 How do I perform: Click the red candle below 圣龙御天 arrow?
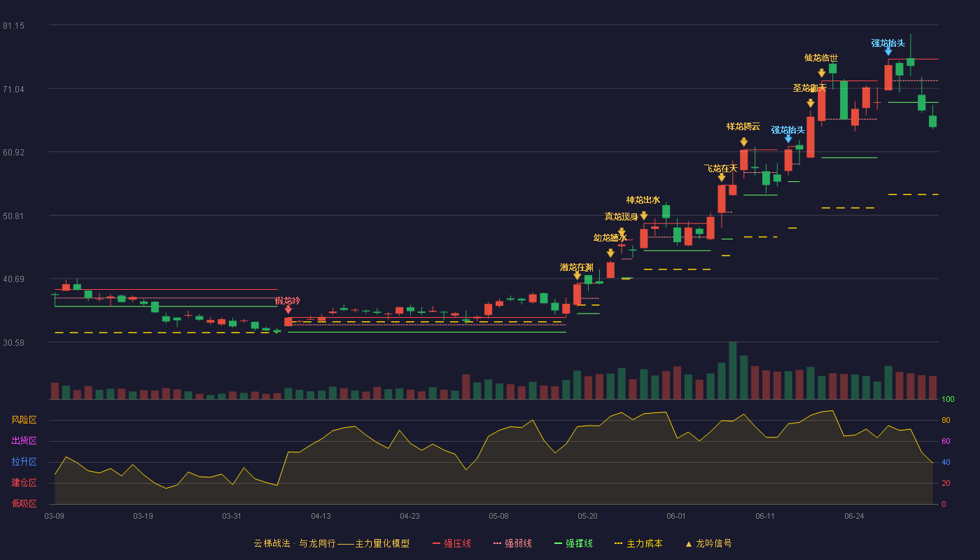[811, 137]
